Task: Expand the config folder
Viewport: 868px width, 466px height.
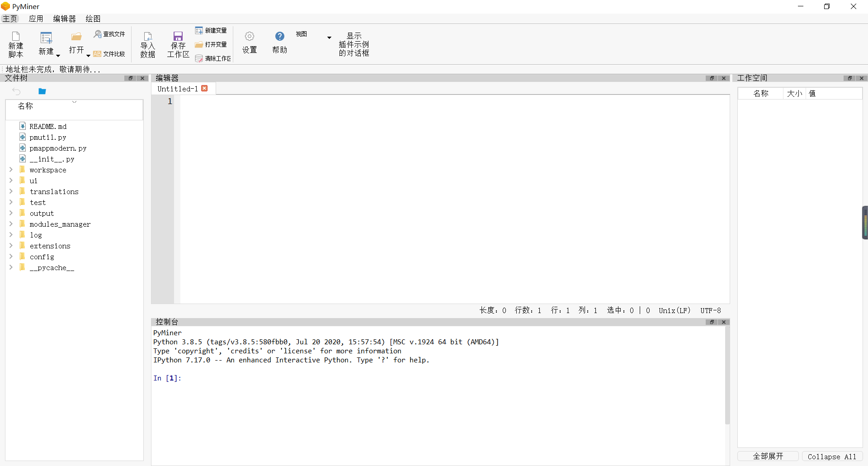Action: tap(11, 257)
